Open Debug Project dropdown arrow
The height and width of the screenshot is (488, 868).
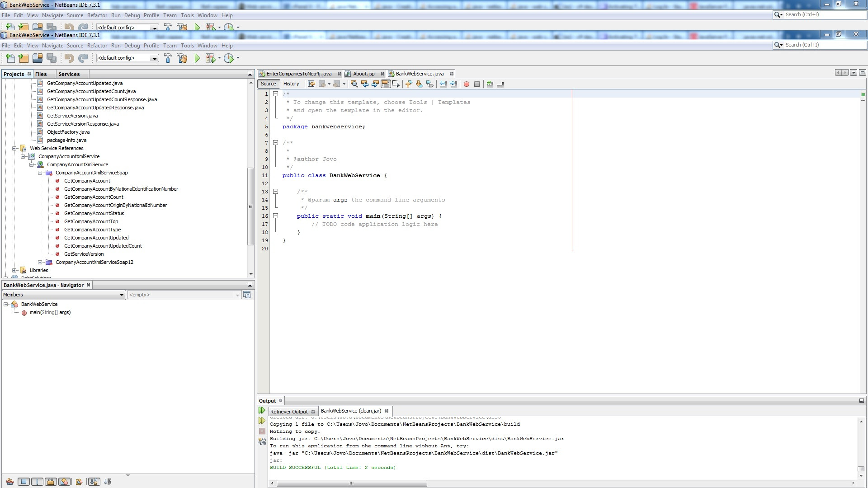tap(219, 58)
